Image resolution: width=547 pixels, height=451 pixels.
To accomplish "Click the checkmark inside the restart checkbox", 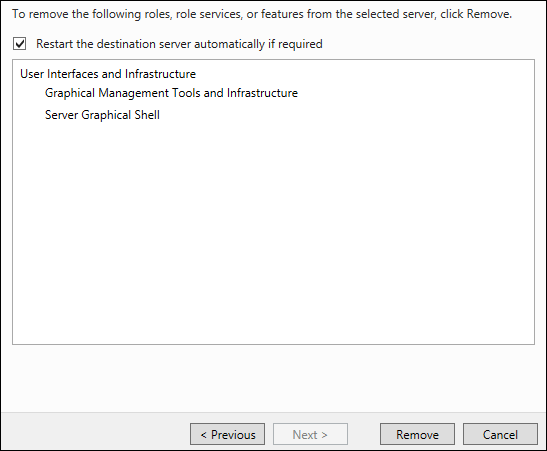I will point(20,44).
